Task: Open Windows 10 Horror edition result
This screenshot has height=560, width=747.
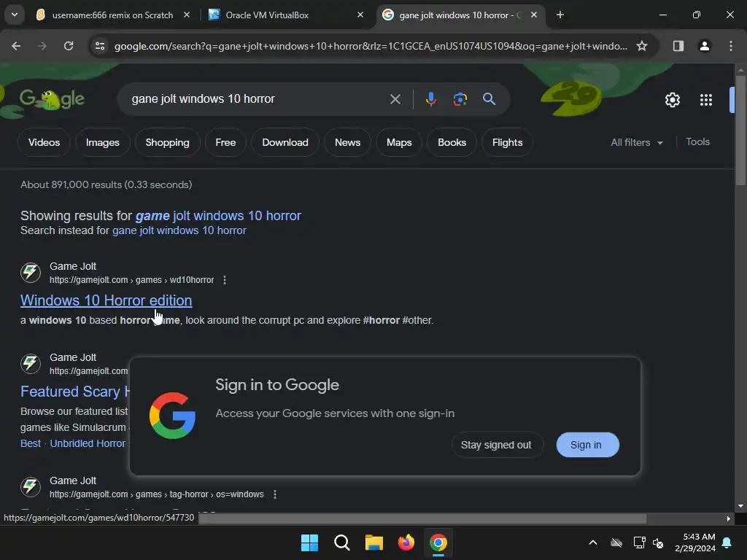Action: [x=107, y=300]
